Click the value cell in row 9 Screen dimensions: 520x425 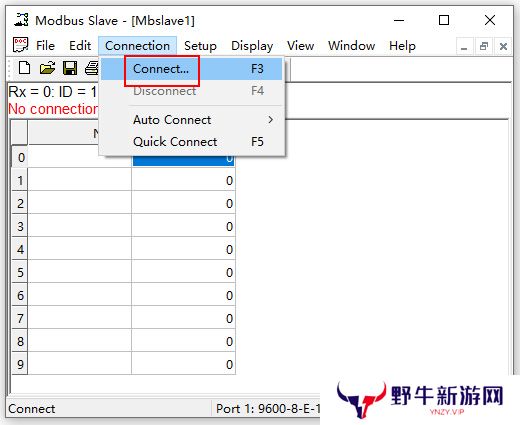click(x=183, y=364)
